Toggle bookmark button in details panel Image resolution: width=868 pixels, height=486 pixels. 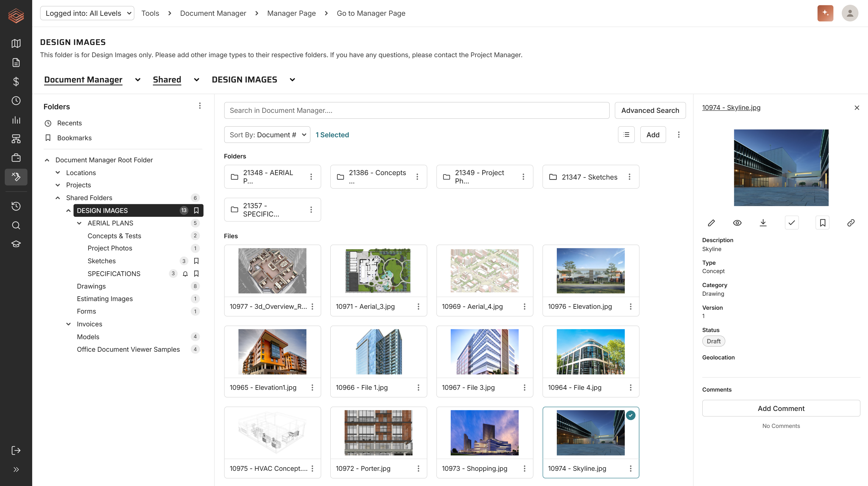click(822, 223)
